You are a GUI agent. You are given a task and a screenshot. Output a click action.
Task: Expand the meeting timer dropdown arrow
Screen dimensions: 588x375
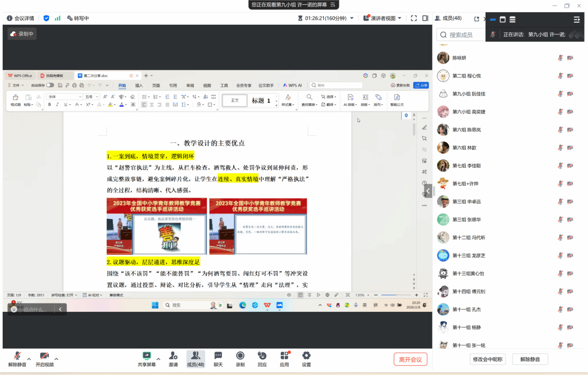pos(352,18)
